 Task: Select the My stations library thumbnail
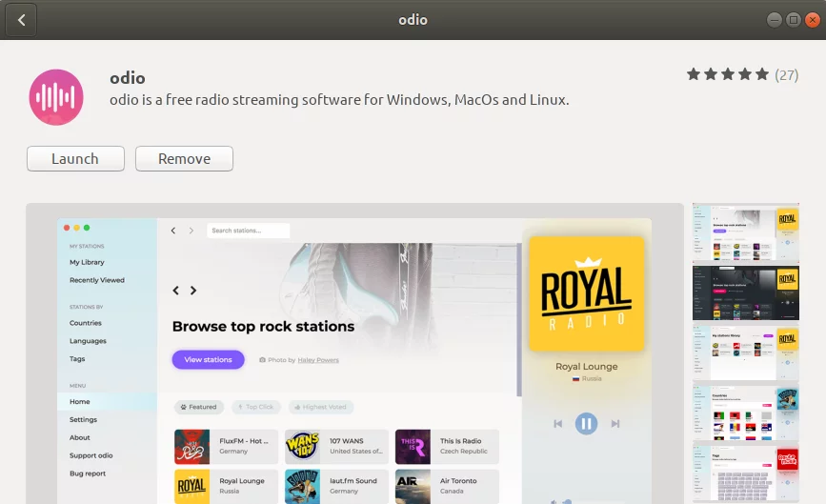click(745, 353)
